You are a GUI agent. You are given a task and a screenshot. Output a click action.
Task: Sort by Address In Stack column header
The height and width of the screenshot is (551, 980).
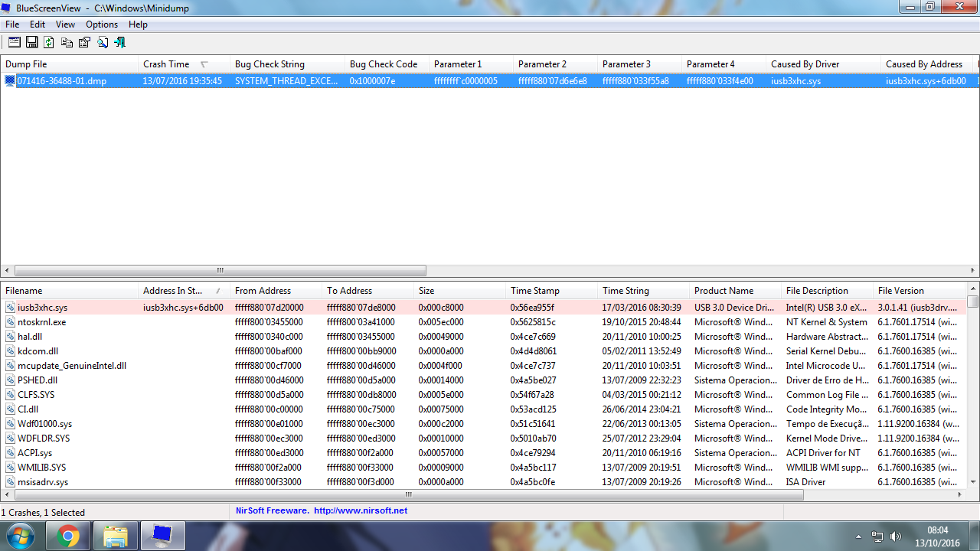tap(185, 291)
